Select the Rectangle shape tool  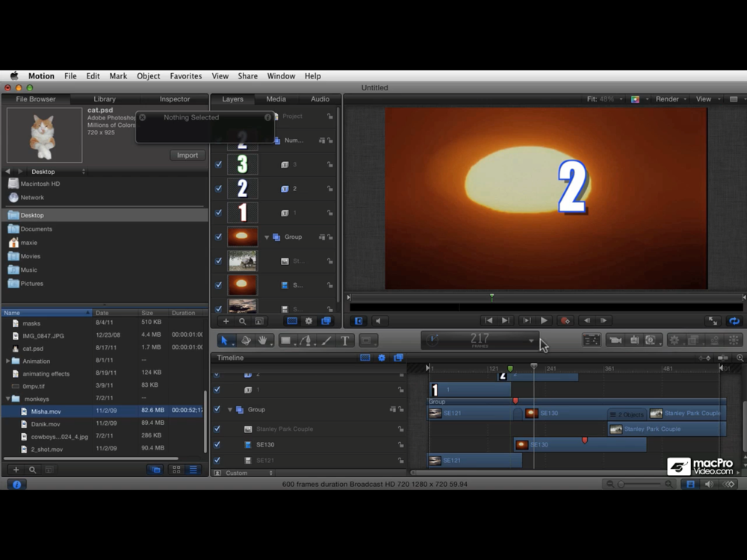[285, 340]
